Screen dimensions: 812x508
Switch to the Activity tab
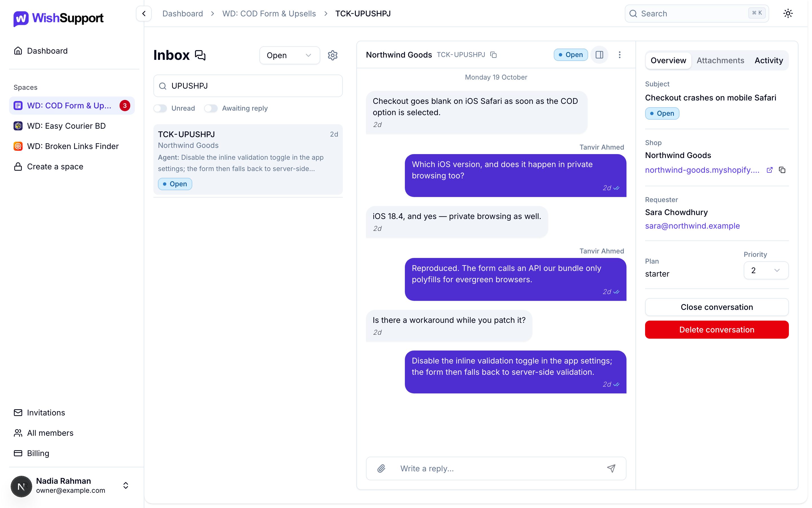768,60
